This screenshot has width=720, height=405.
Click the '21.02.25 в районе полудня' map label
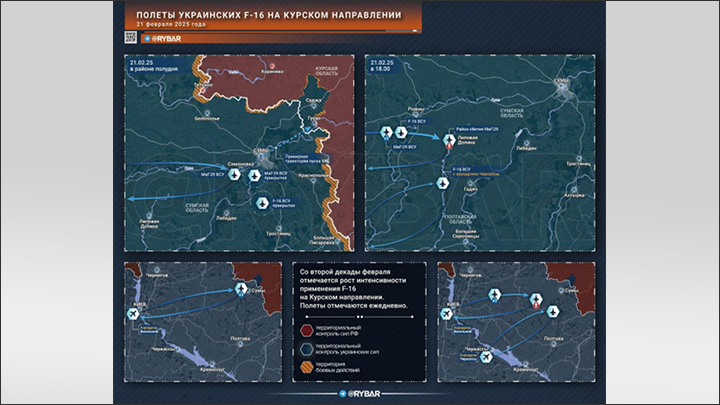[154, 66]
